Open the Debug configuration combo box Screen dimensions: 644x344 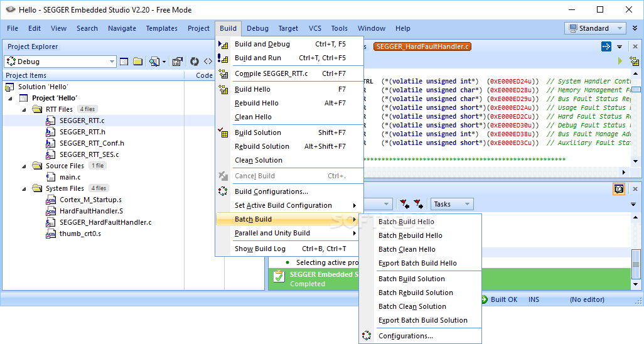(60, 62)
